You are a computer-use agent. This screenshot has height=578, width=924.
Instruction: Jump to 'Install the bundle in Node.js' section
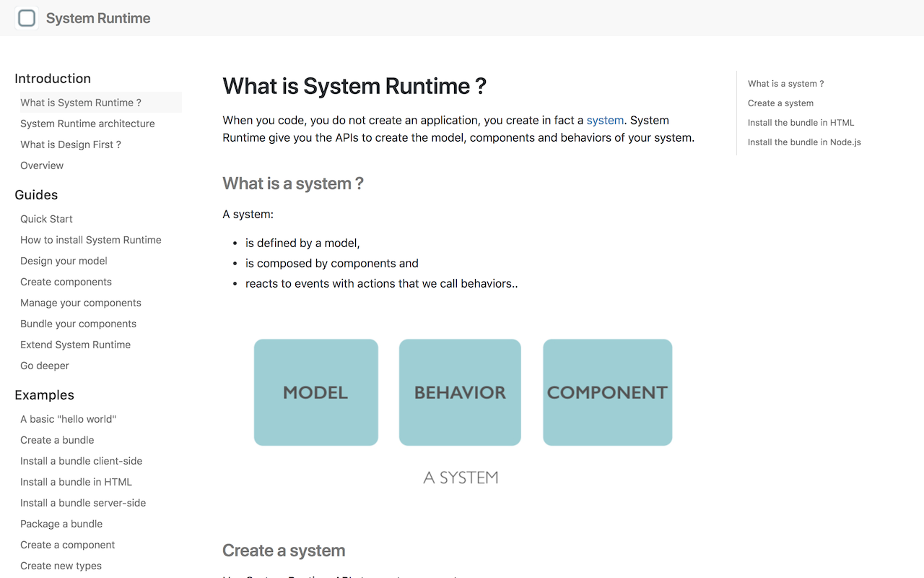804,142
